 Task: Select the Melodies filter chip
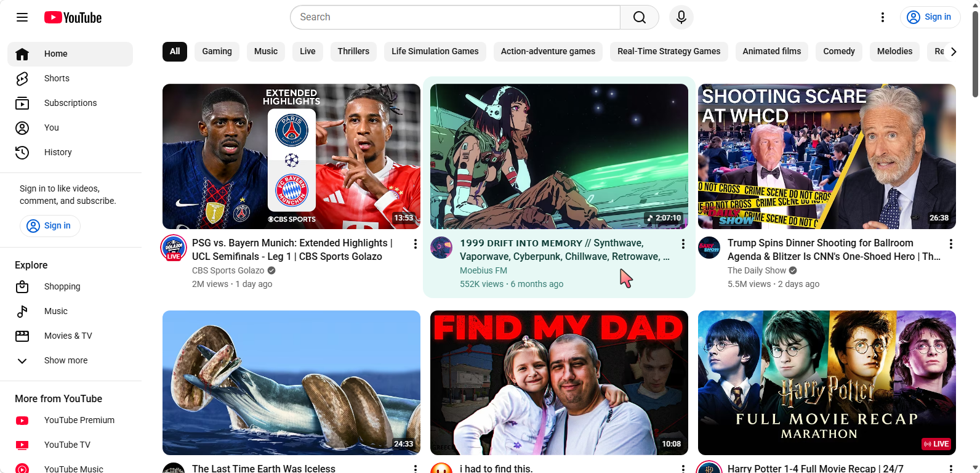(895, 52)
